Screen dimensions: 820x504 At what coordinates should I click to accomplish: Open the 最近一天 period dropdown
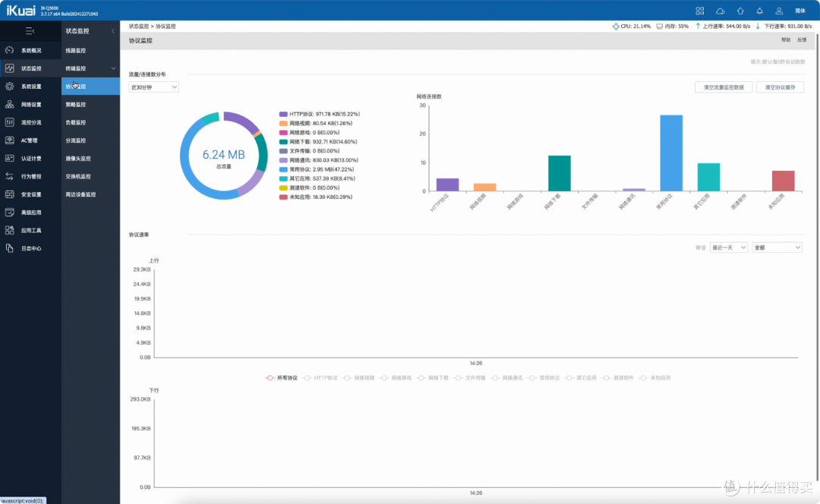(x=728, y=247)
